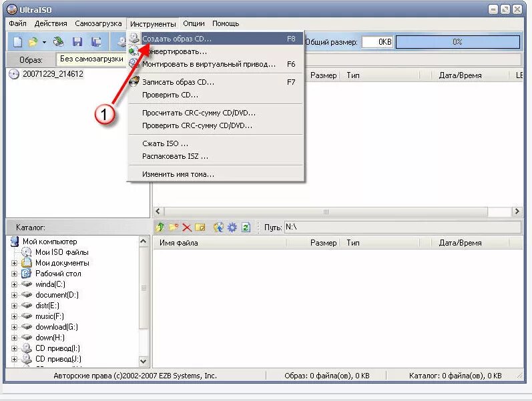532x401 pixels.
Task: Click the Рабочий стол desktop icon
Action: tap(27, 274)
